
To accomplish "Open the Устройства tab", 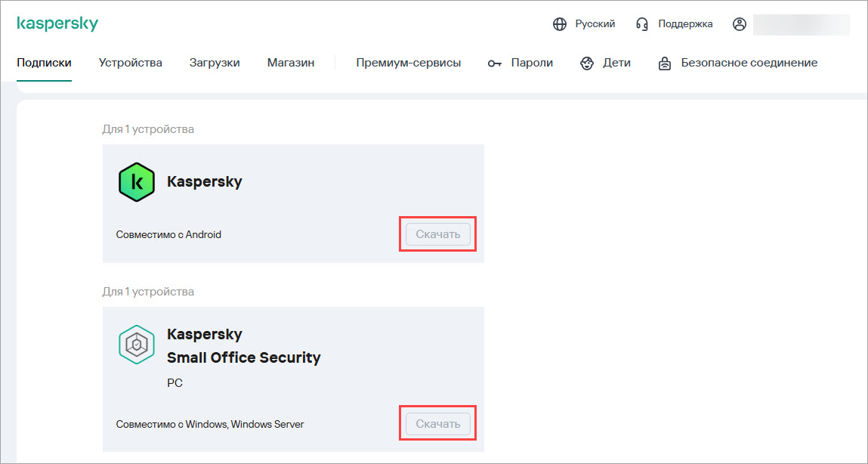I will click(131, 63).
